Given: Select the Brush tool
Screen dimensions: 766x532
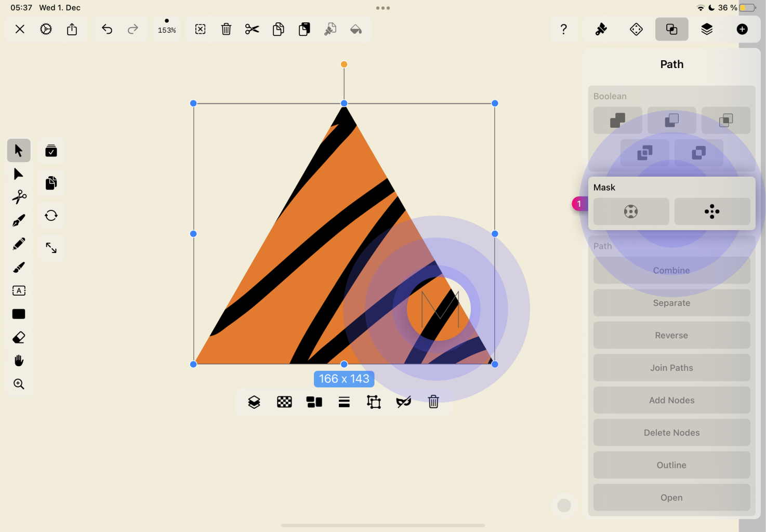Looking at the screenshot, I should point(19,267).
